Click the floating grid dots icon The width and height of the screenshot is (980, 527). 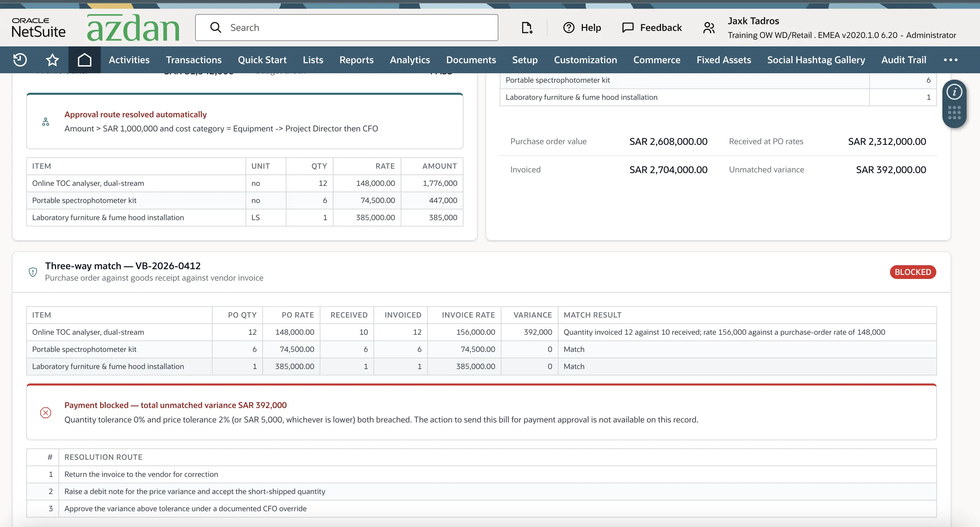coord(954,113)
